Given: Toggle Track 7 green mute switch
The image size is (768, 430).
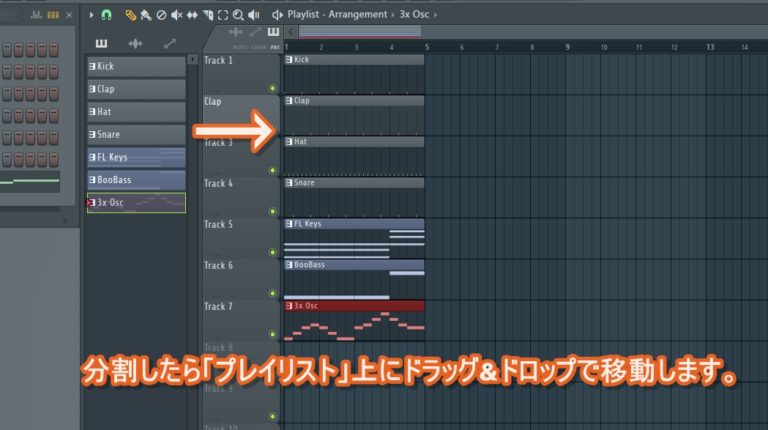Looking at the screenshot, I should [x=273, y=334].
